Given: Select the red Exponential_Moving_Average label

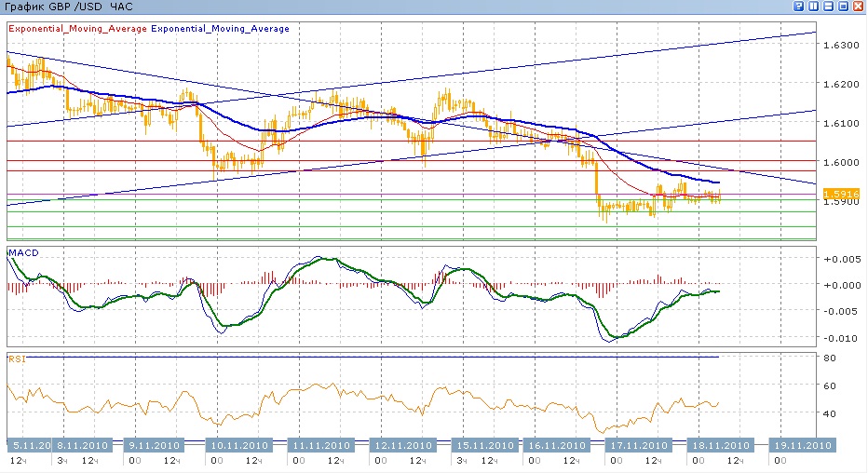Looking at the screenshot, I should point(77,29).
